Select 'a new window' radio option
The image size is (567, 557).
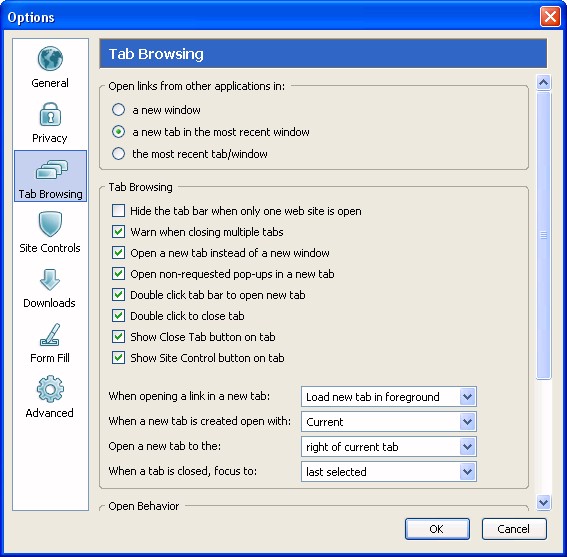coord(118,110)
